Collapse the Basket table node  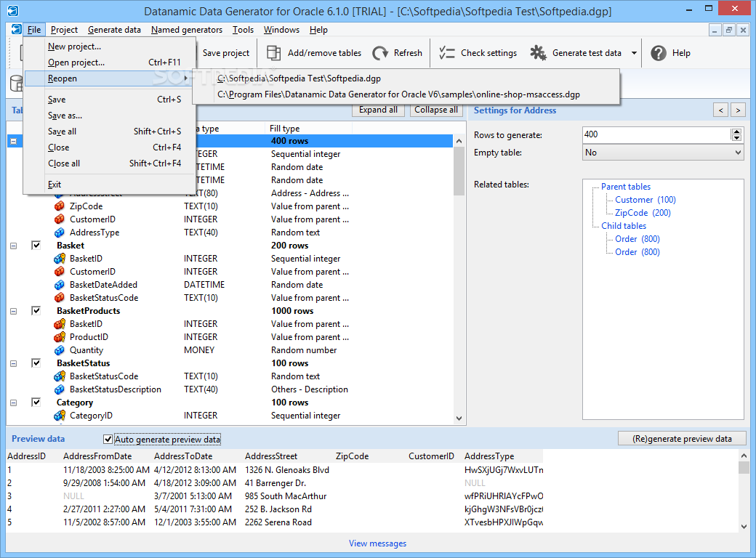(14, 246)
